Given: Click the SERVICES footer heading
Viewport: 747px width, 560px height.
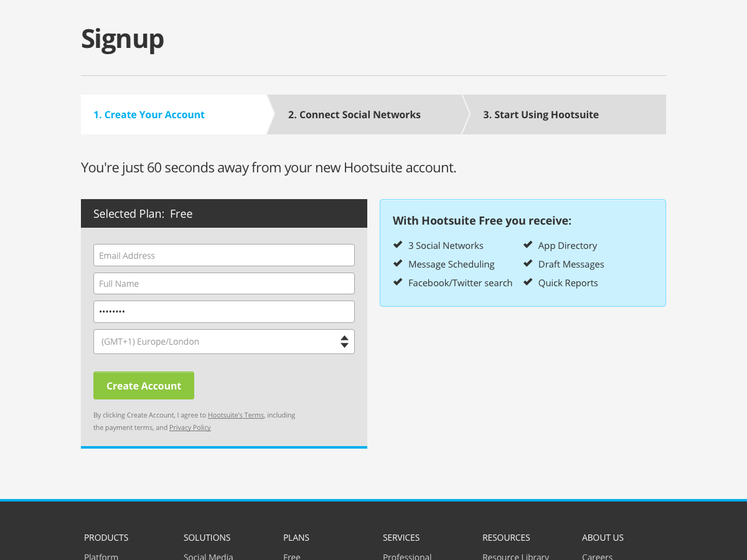Looking at the screenshot, I should (x=402, y=538).
